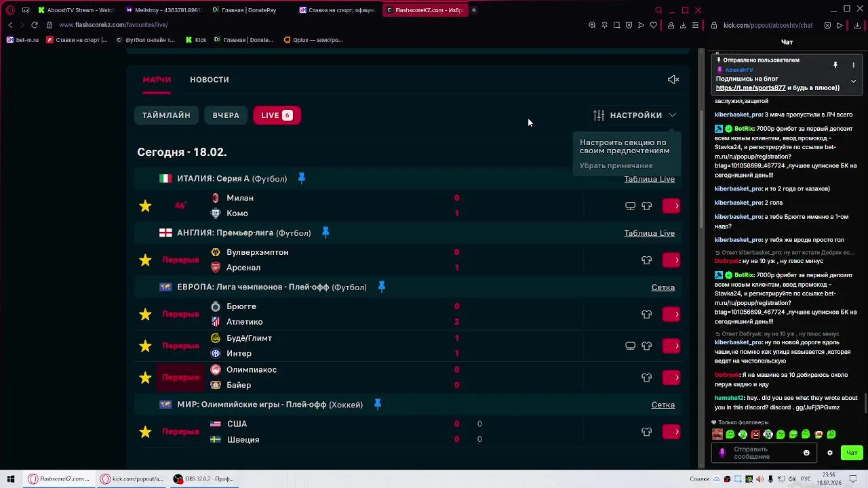Remove Брюгге vs Атлетико from favorites
The width and height of the screenshot is (868, 488).
145,314
